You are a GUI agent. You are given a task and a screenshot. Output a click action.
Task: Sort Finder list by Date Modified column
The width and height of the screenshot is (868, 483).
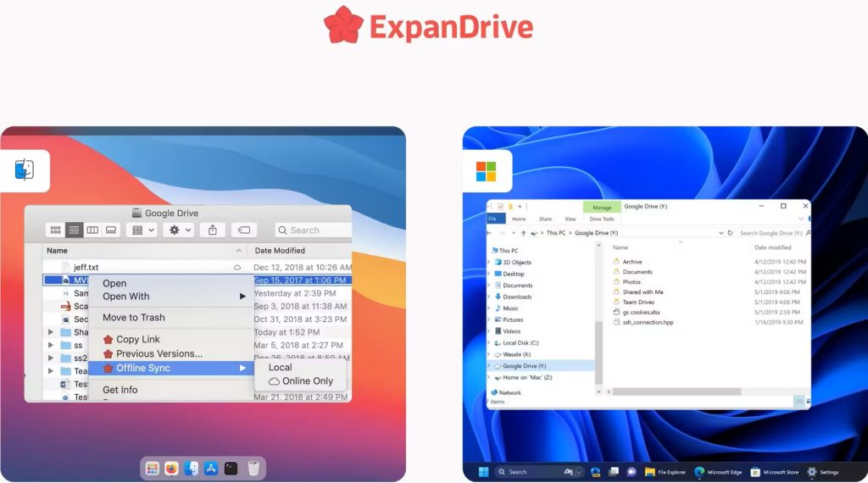(299, 251)
